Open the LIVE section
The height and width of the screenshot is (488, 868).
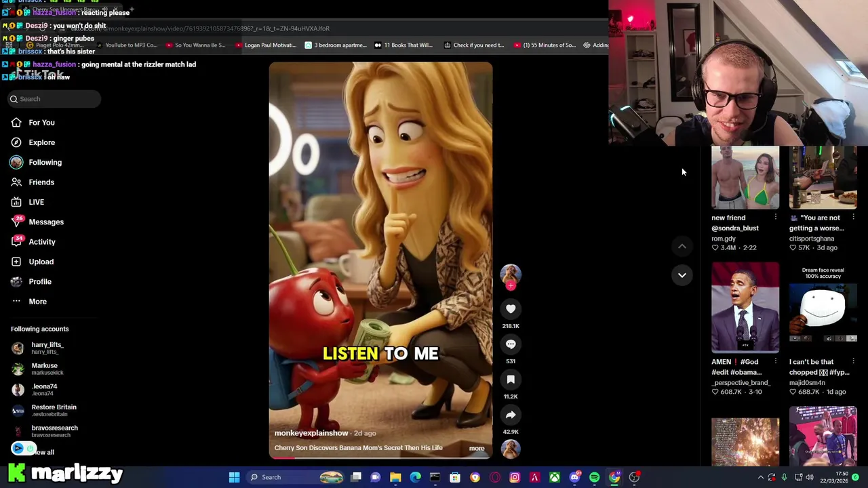click(28, 202)
